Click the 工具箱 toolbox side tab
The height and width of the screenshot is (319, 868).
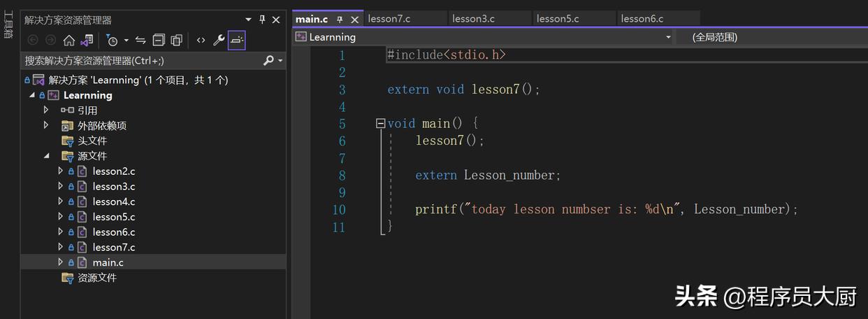(8, 24)
